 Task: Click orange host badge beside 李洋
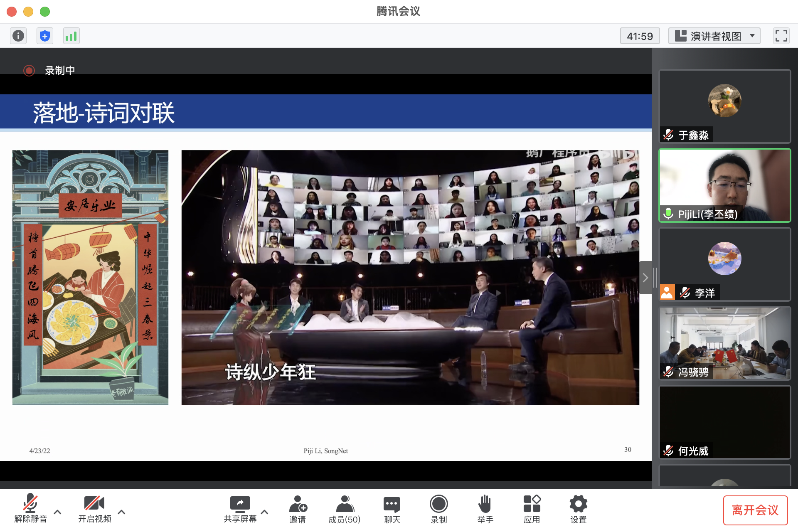coord(667,293)
